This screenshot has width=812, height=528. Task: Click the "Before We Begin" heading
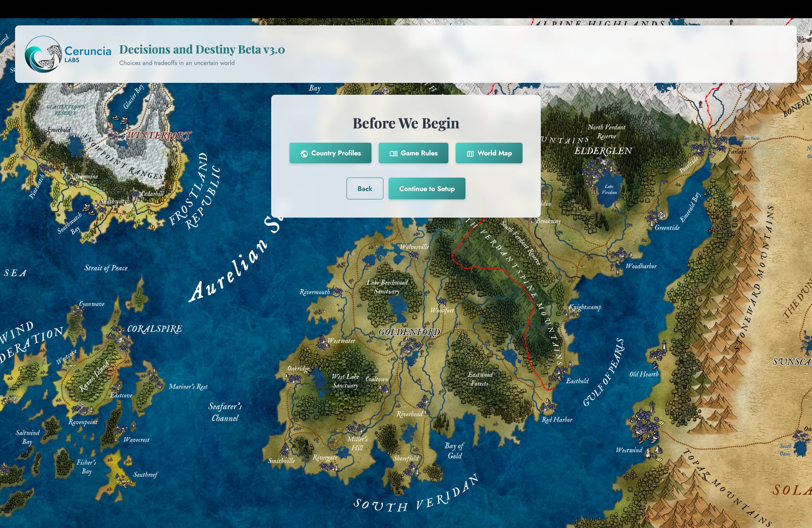coord(406,123)
